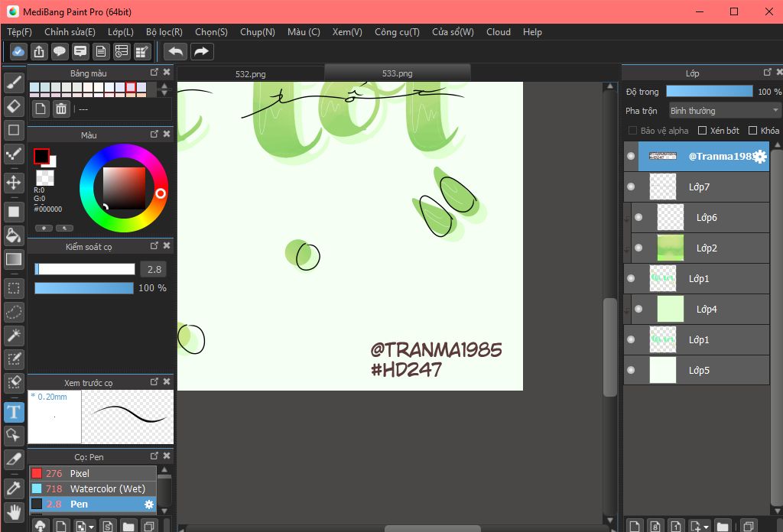Viewport: 783px width, 532px height.
Task: Adjust the Độ trong opacity slider
Action: tap(709, 91)
